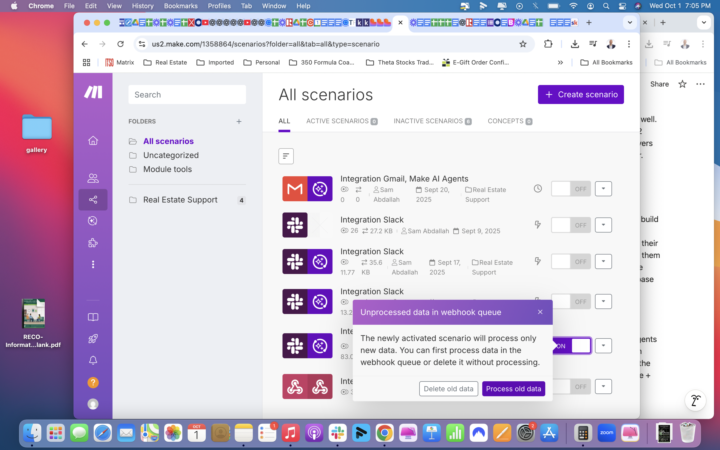Image resolution: width=720 pixels, height=450 pixels.
Task: Expand options dropdown for webhook scenario
Action: click(x=603, y=387)
